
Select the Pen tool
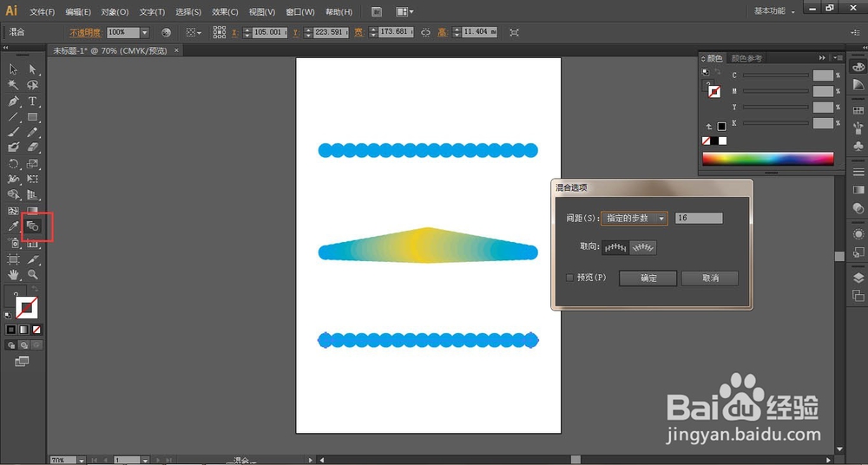pos(13,101)
